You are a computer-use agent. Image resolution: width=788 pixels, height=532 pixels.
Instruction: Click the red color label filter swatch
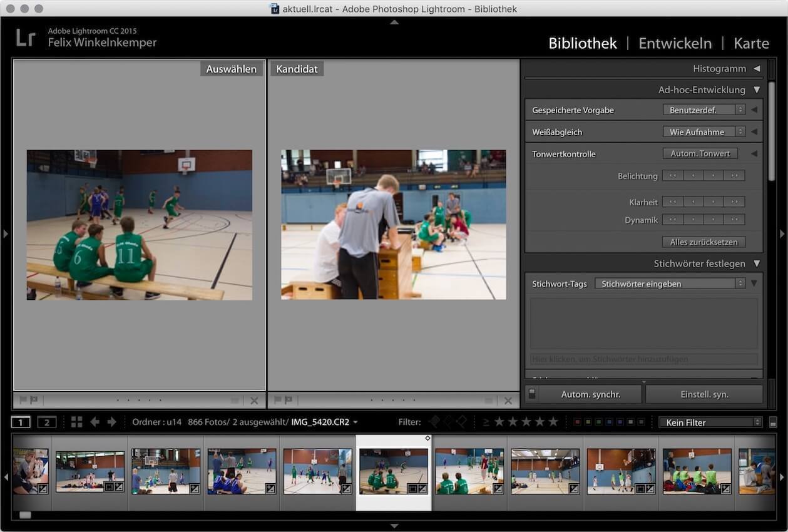tap(578, 422)
